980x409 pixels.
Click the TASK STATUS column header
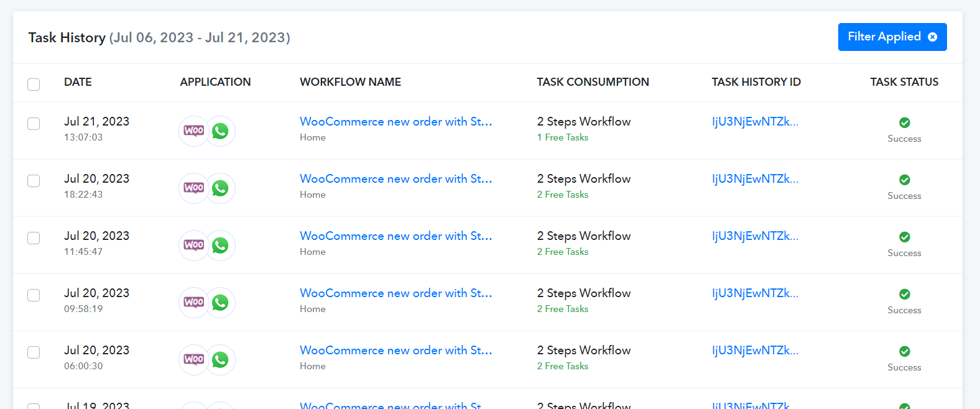(904, 82)
